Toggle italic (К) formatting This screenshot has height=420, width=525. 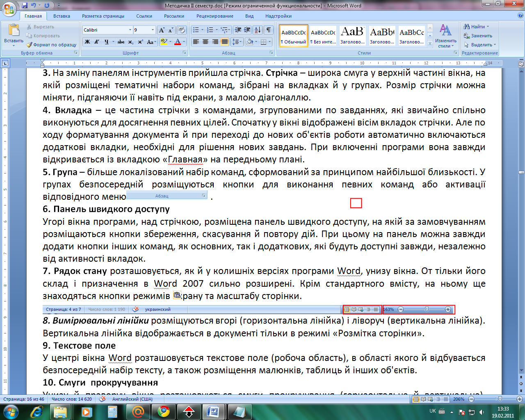pyautogui.click(x=97, y=42)
